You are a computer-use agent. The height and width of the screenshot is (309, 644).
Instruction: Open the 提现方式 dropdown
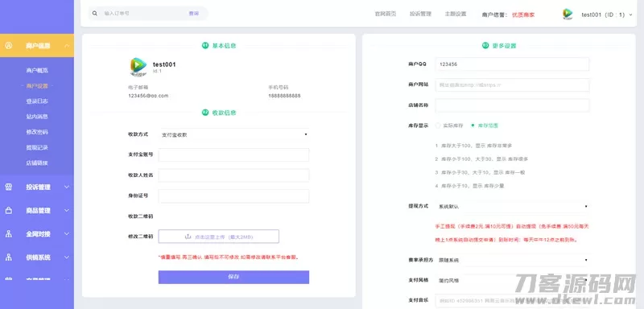point(512,207)
